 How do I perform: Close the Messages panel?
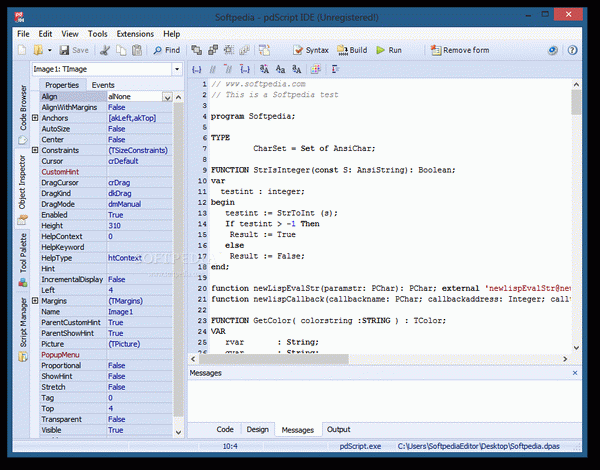(x=575, y=373)
